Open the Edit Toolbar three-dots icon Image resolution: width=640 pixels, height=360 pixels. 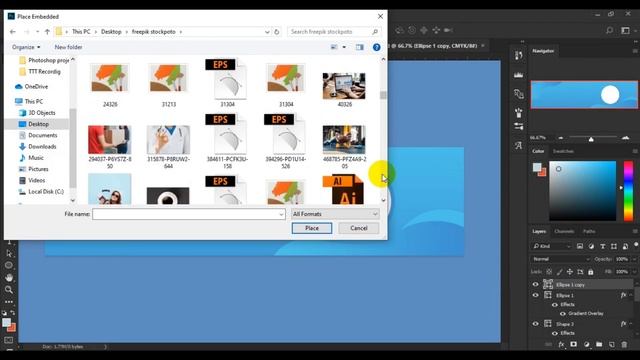coord(9,302)
